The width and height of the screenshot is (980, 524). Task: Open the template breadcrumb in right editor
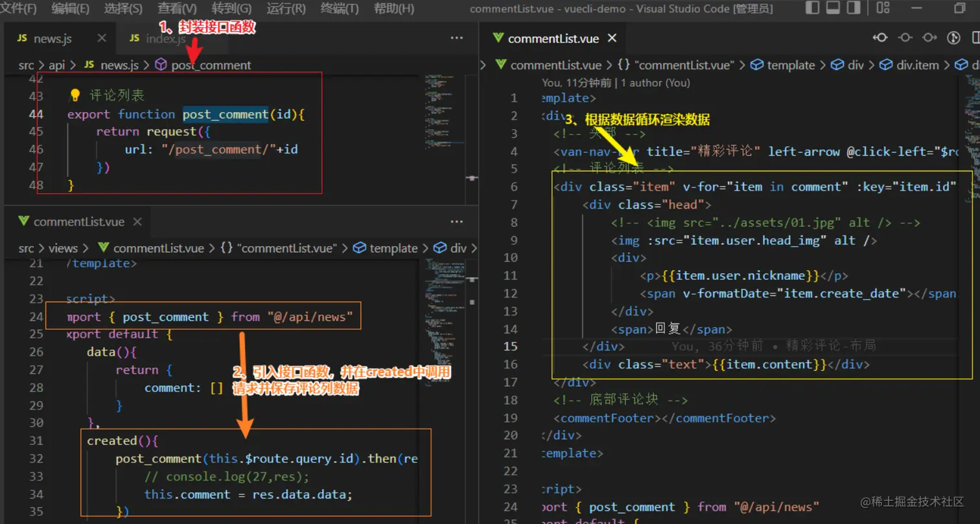tap(791, 65)
